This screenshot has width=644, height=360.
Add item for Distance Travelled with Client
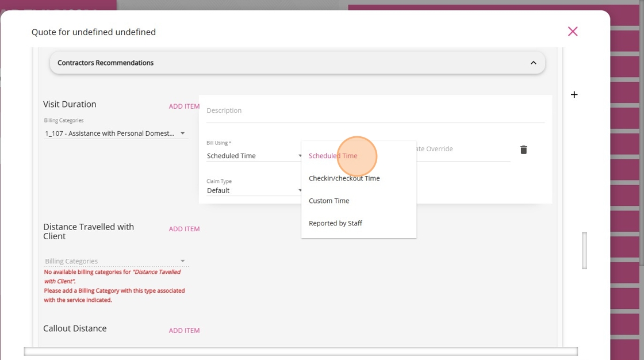pyautogui.click(x=184, y=229)
